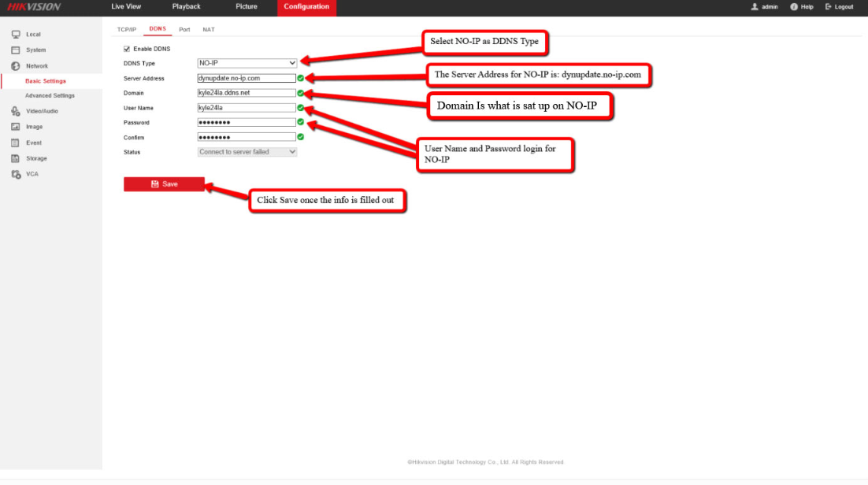Click the VCA icon in sidebar
Viewport: 868px width, 485px height.
click(x=16, y=174)
